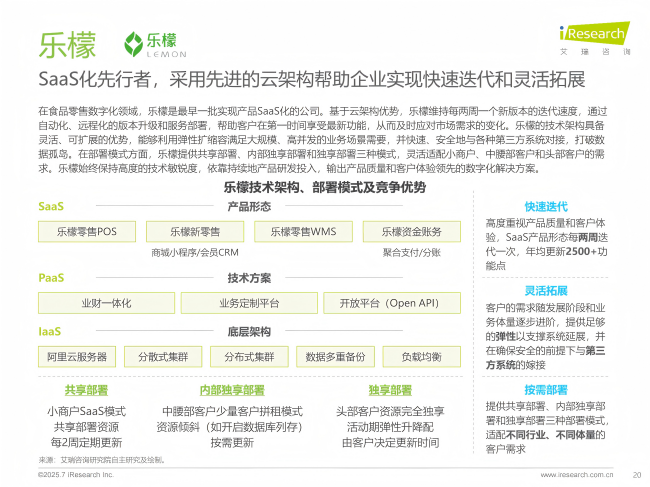Click the iResearch logo badge

click(x=594, y=32)
